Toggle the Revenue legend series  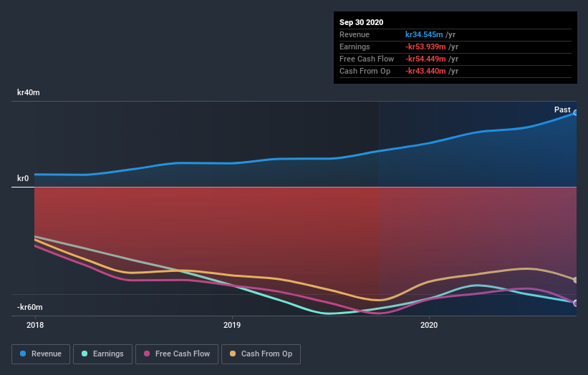pos(41,354)
